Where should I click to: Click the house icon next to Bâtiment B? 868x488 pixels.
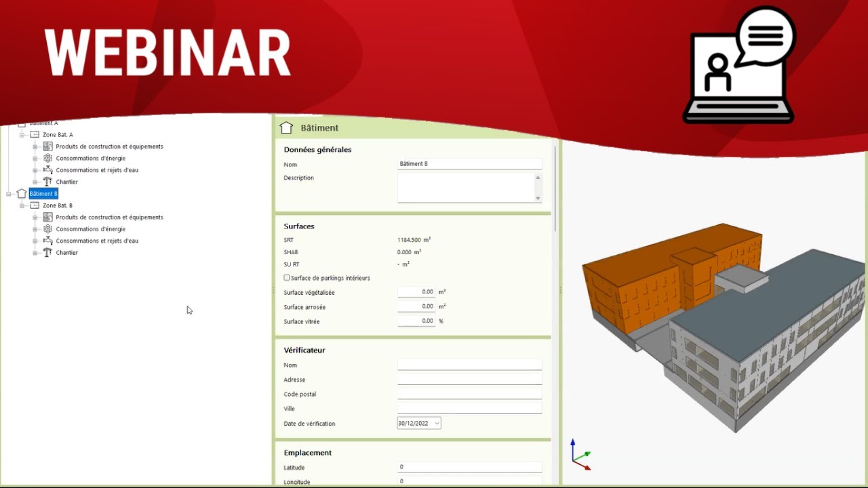[21, 194]
